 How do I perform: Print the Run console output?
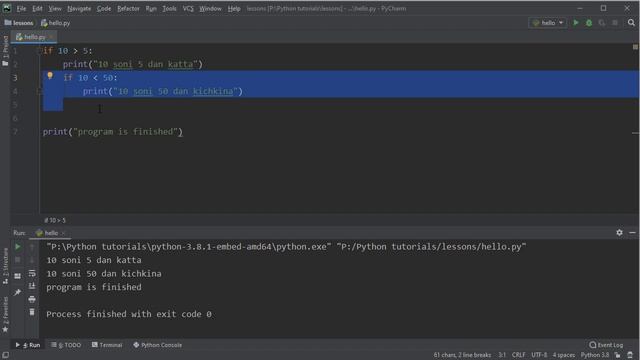coord(32,299)
